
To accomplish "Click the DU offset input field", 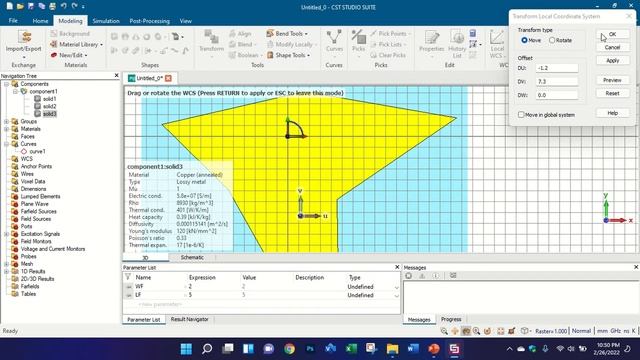I will pos(557,68).
